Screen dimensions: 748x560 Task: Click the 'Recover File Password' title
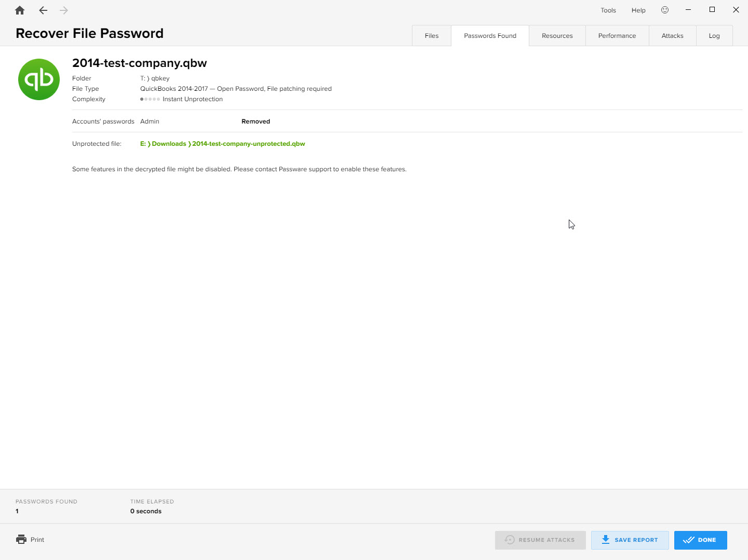click(89, 33)
